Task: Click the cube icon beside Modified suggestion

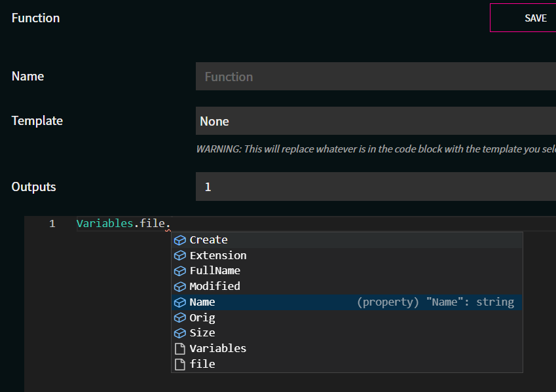Action: coord(180,287)
